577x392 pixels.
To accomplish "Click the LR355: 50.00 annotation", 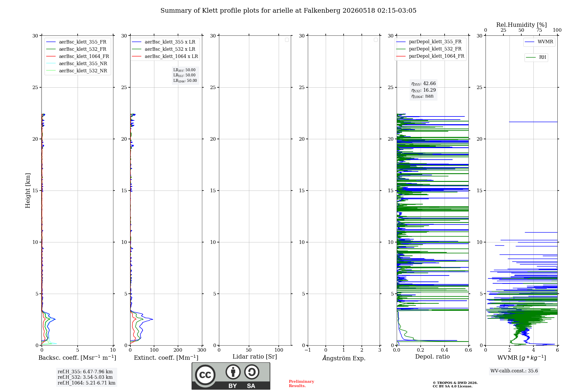I will point(184,70).
